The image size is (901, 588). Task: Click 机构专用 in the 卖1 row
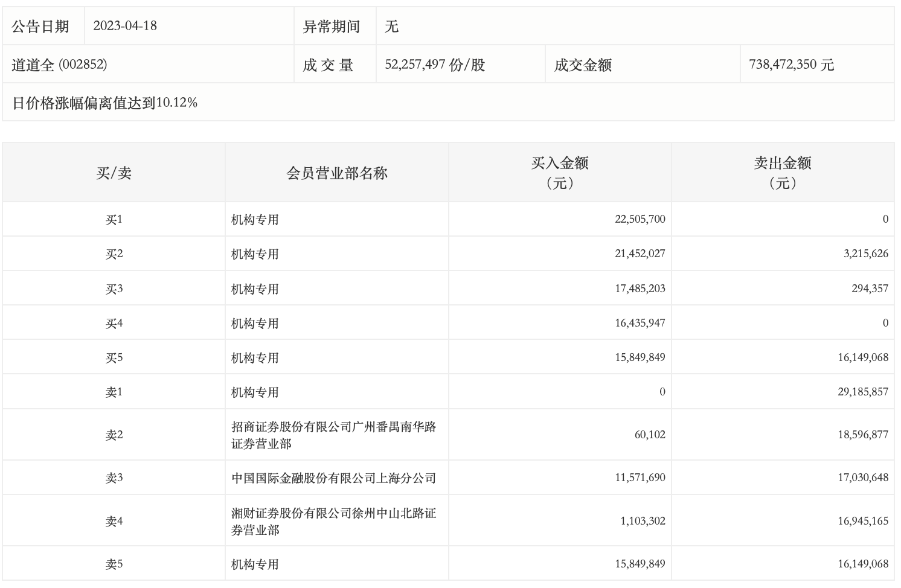[255, 392]
